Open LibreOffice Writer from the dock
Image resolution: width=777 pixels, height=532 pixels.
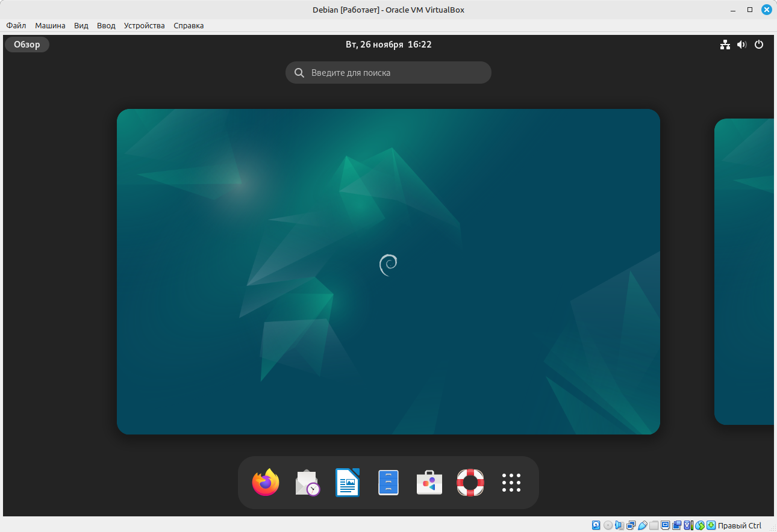pyautogui.click(x=348, y=483)
